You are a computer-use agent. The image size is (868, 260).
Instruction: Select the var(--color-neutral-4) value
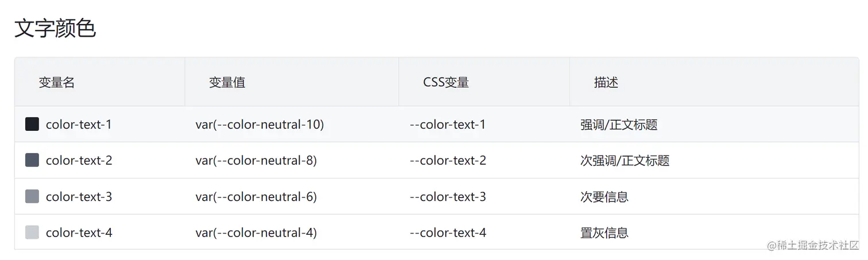point(256,232)
